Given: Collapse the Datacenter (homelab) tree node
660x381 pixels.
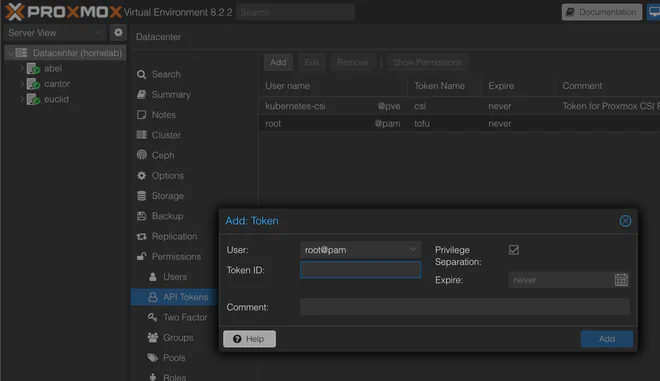Looking at the screenshot, I should (x=10, y=53).
